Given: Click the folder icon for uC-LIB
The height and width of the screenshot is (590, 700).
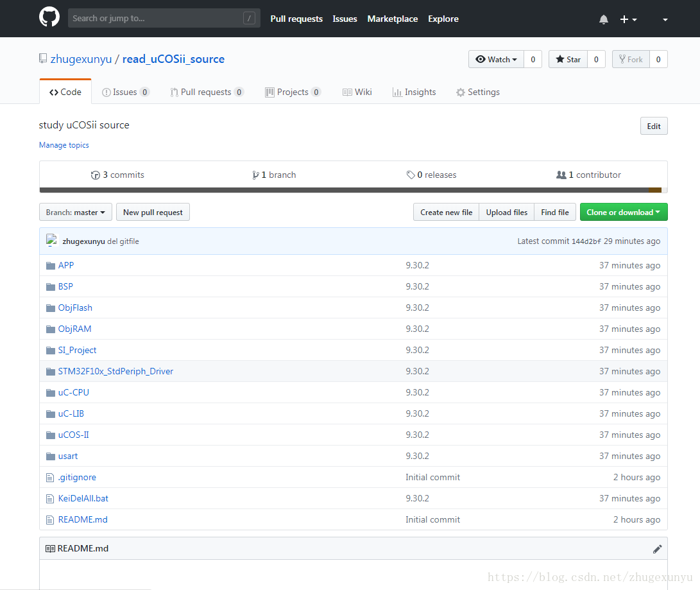Looking at the screenshot, I should [51, 414].
